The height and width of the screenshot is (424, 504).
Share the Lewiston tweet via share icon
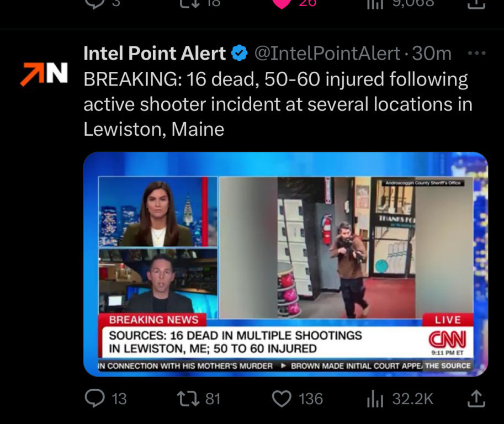tap(476, 398)
